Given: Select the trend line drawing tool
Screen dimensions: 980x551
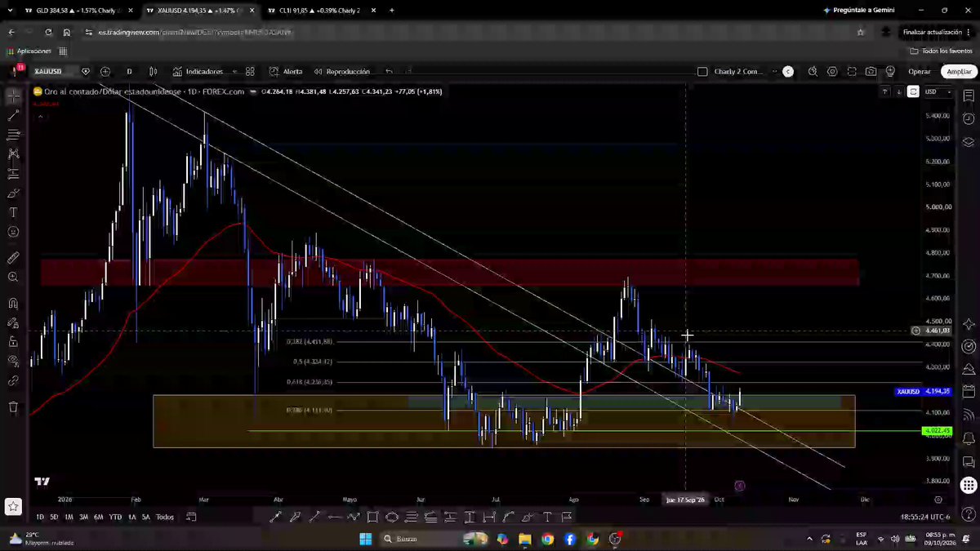Looking at the screenshot, I should pos(13,116).
